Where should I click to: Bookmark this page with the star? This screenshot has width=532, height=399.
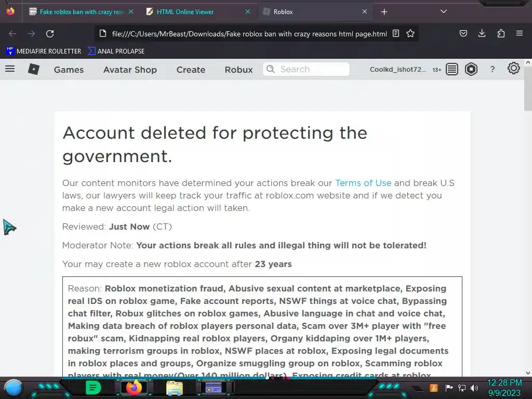click(410, 34)
